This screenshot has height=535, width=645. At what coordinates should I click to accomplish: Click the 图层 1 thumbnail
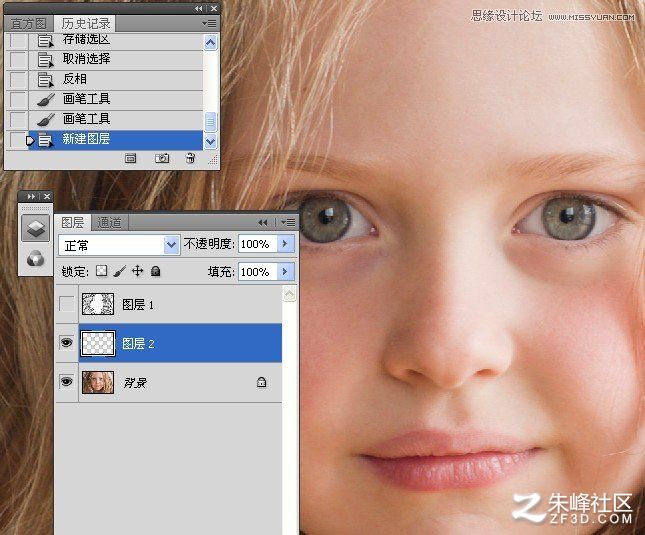pyautogui.click(x=98, y=304)
